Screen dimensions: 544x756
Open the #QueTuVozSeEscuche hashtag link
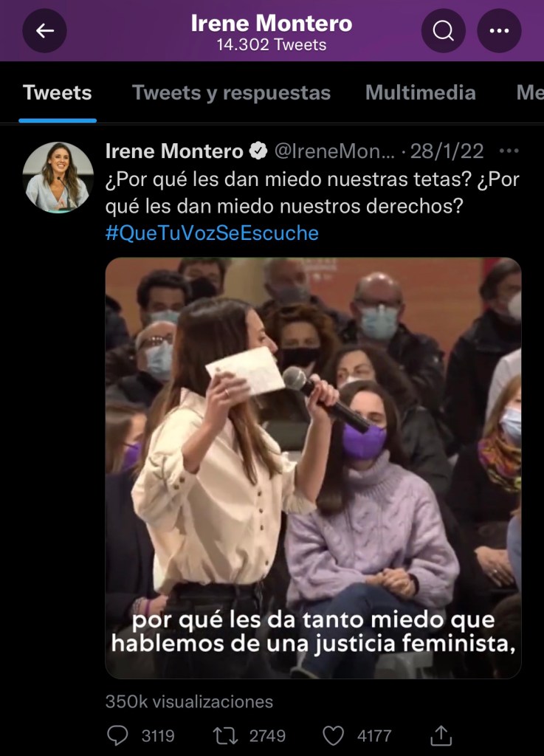point(212,233)
